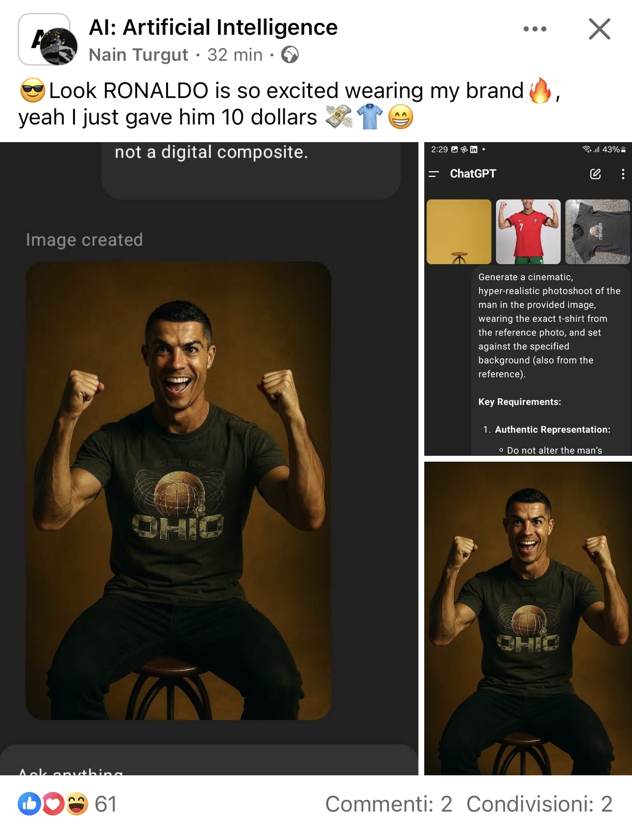Image resolution: width=632 pixels, height=840 pixels.
Task: Open the bottom-right Ronaldo OHIO shirt photo
Action: [x=528, y=618]
